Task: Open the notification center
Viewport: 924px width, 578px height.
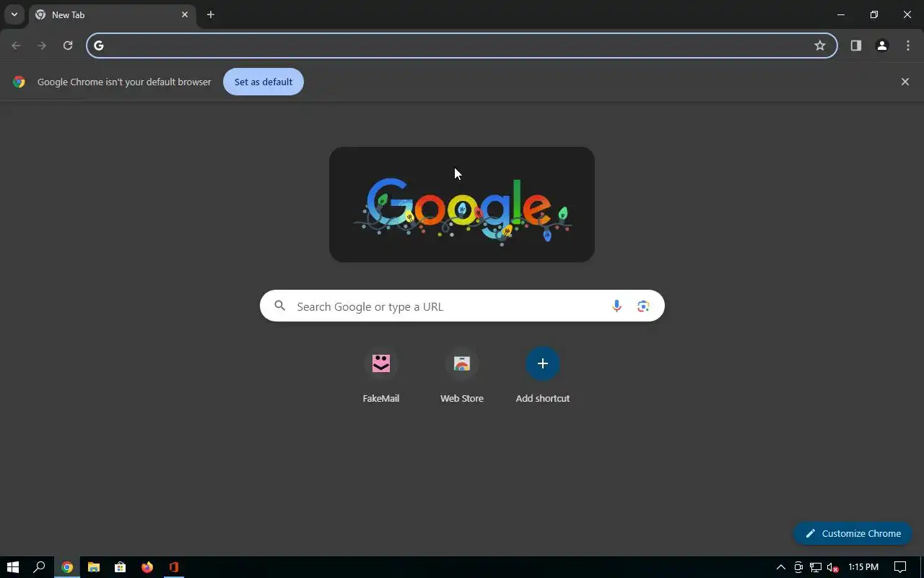Action: point(900,567)
